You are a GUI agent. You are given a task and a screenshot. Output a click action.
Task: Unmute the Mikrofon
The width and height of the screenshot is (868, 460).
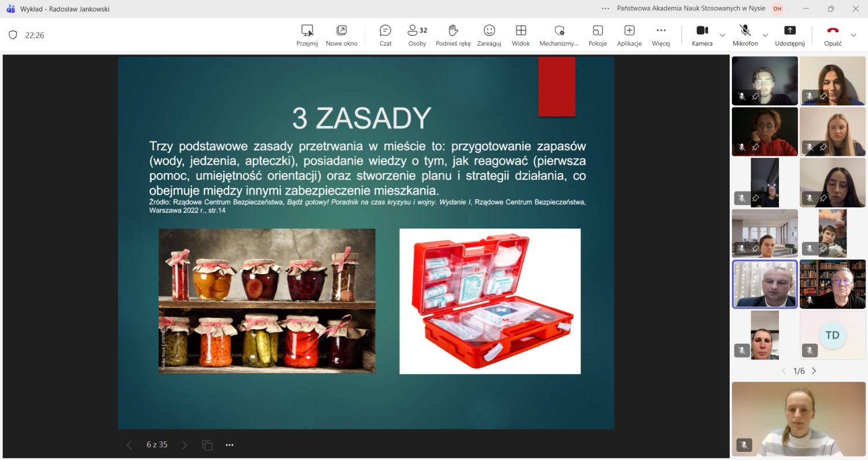point(745,35)
